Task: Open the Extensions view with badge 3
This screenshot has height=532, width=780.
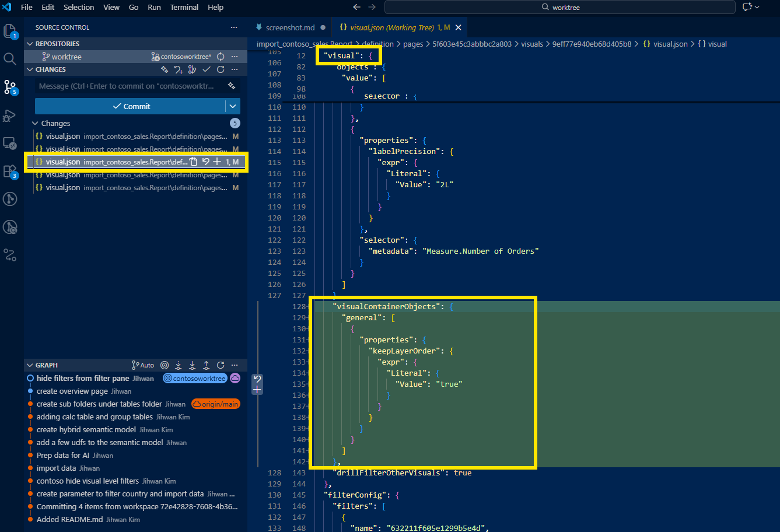Action: click(10, 171)
